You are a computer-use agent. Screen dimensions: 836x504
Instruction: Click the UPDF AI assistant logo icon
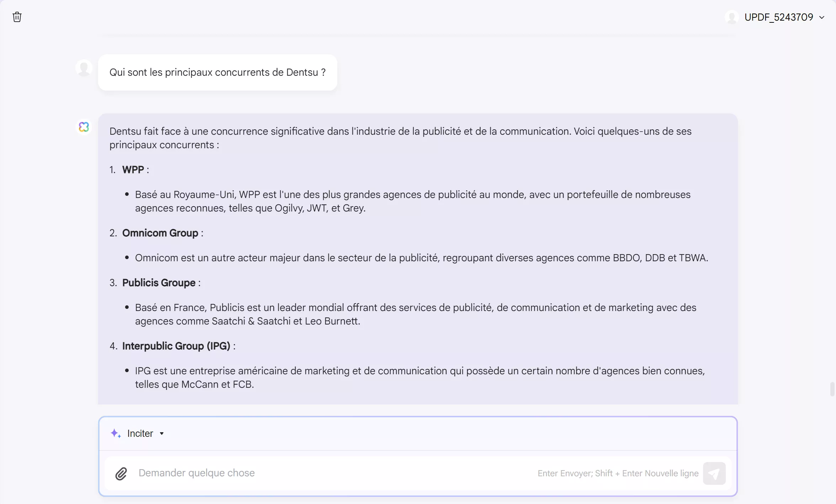point(84,127)
